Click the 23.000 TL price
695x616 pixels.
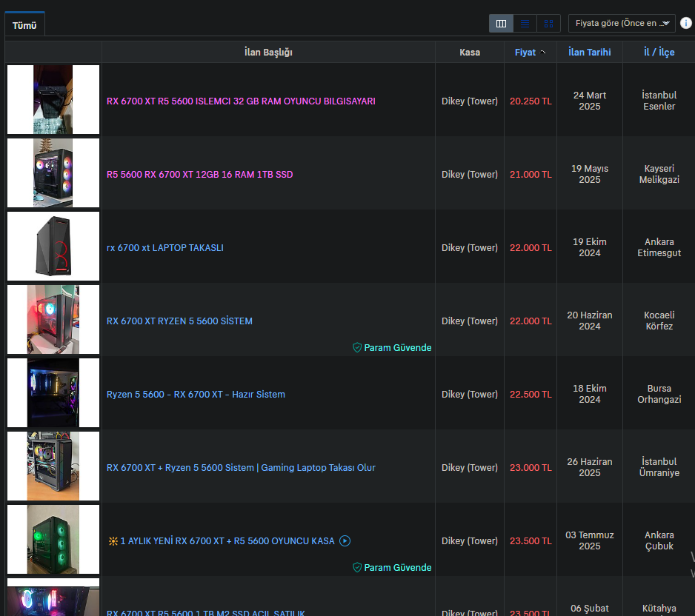pos(531,468)
